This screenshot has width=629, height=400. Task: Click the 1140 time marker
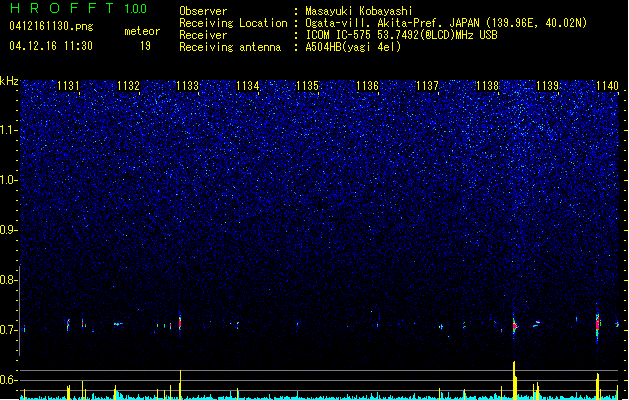(x=607, y=86)
